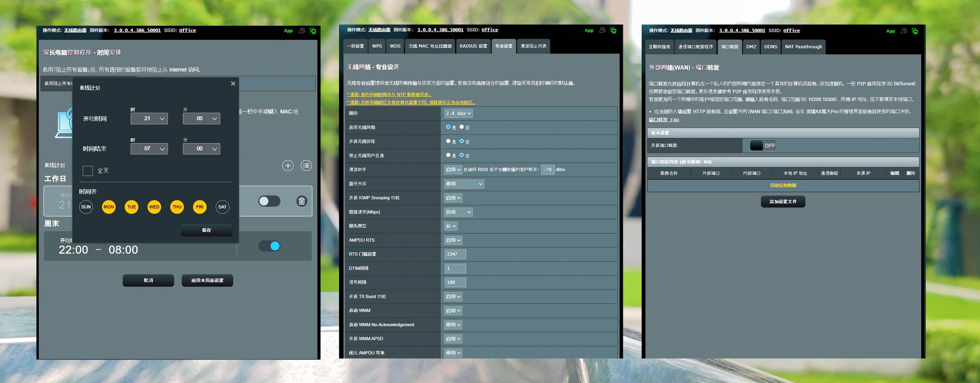Open end time hour dropdown showing 07
This screenshot has height=383, width=980.
pos(149,149)
